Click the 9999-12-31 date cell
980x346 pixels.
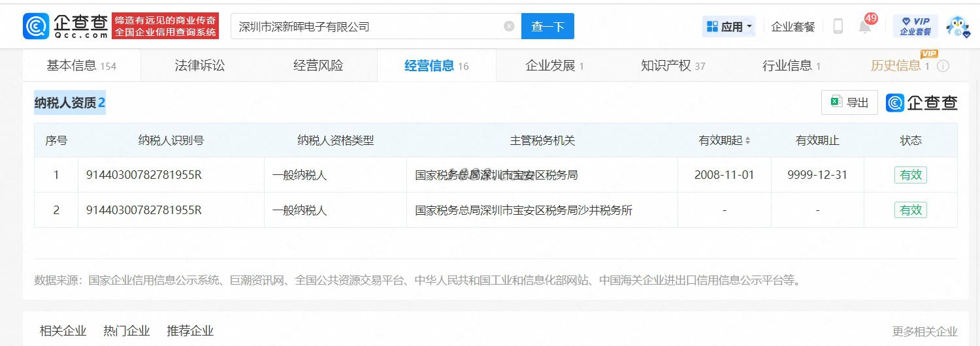point(817,175)
